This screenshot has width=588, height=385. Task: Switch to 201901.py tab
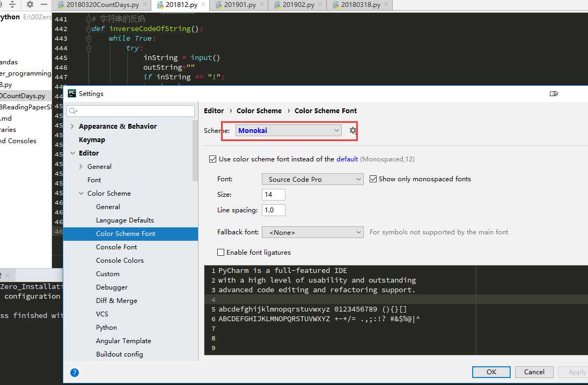coord(240,5)
